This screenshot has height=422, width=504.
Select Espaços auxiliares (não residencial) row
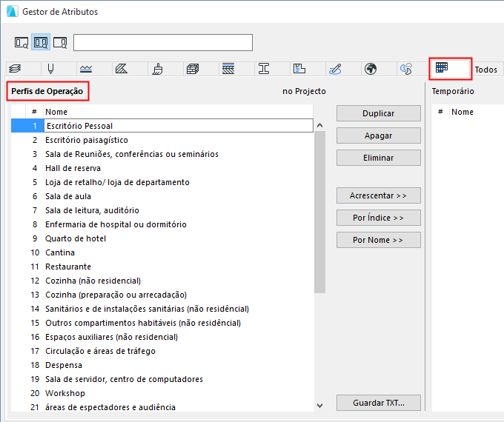click(162, 337)
